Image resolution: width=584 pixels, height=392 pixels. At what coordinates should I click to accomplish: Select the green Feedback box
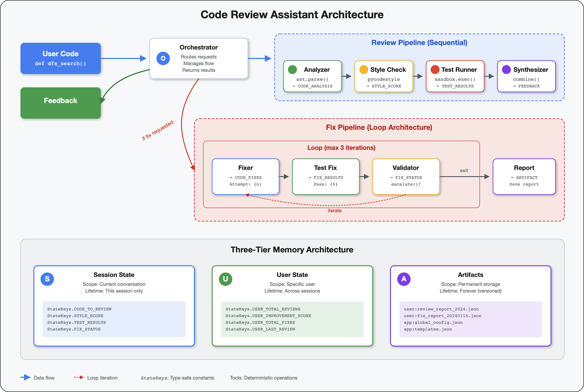pos(60,103)
